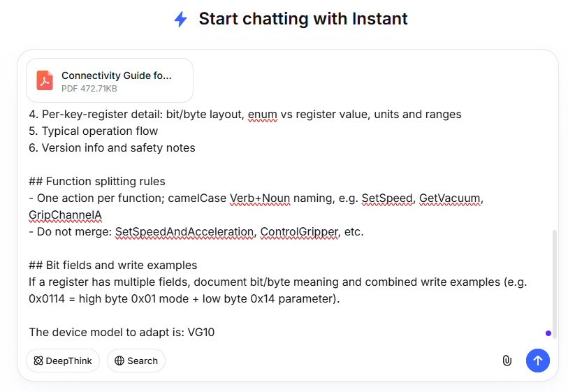Click the underlined word 'GetVacuum'
568x392 pixels.
coord(449,198)
